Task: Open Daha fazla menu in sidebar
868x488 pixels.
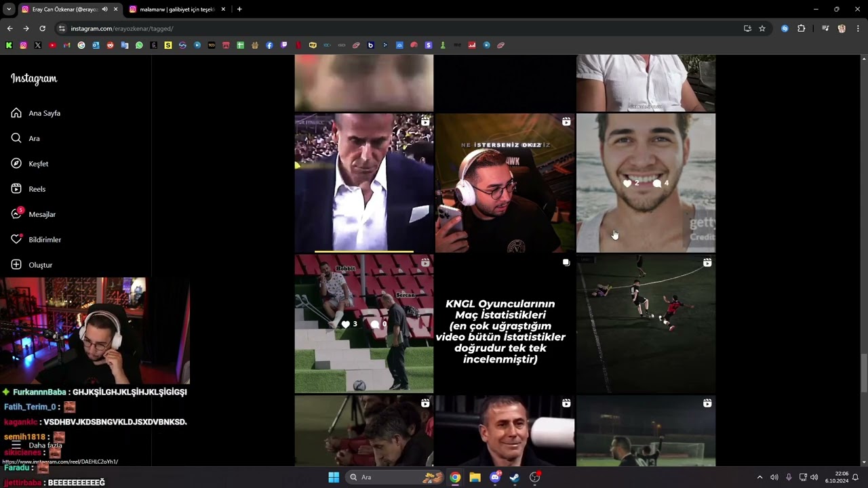Action: pyautogui.click(x=35, y=445)
